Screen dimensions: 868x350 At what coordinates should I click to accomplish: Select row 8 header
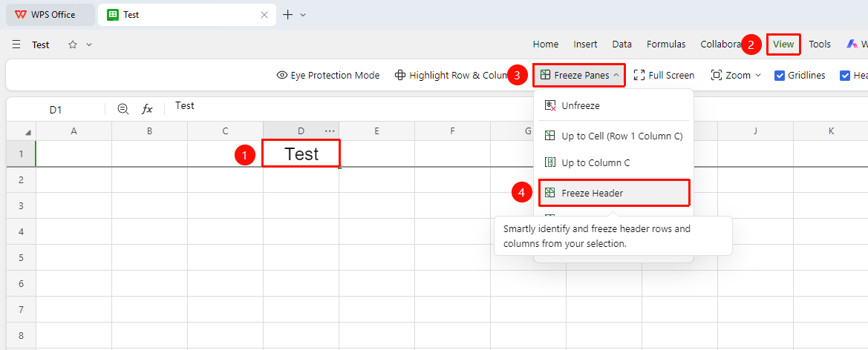coord(21,336)
